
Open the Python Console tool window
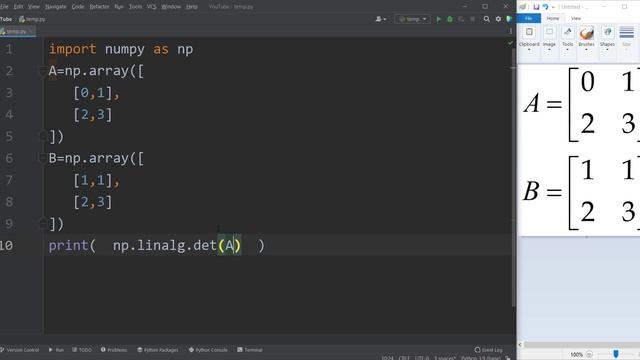(x=208, y=350)
